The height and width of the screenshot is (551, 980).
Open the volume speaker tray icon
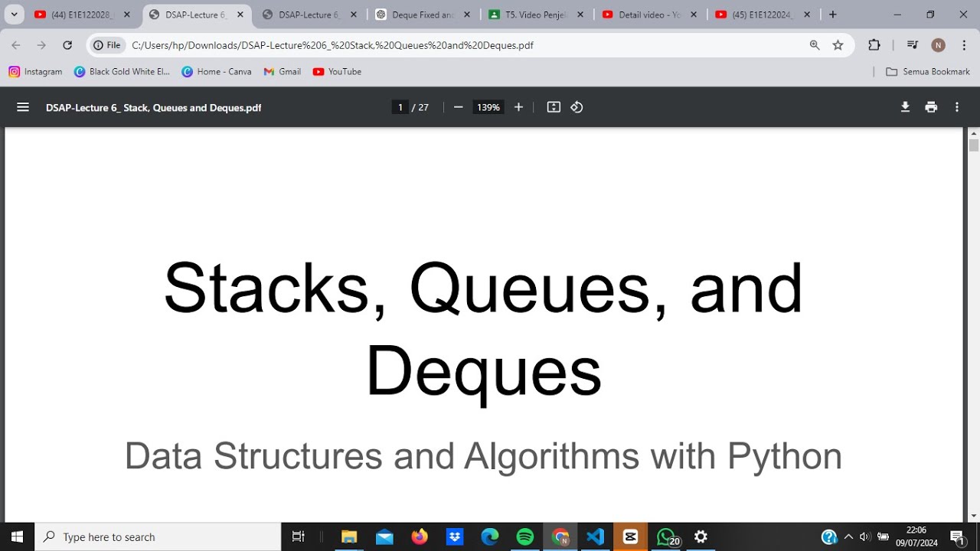(865, 536)
